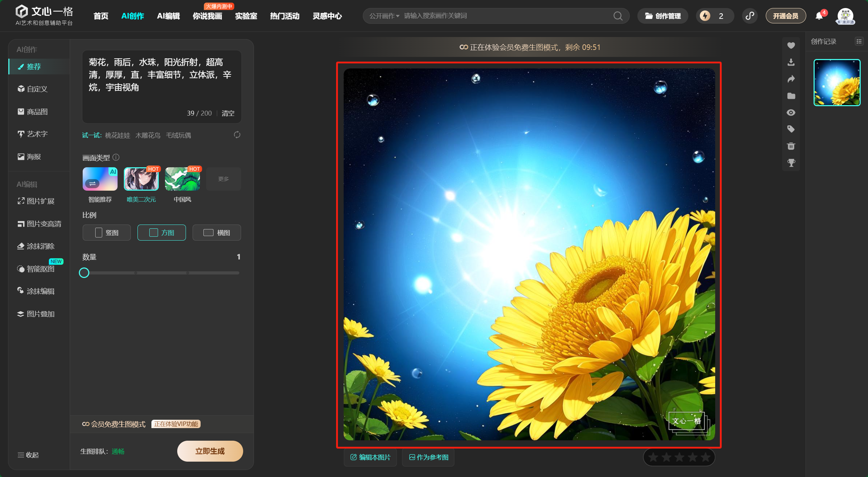
Task: Select the sunflower thumbnail in 创作记录
Action: (x=837, y=82)
